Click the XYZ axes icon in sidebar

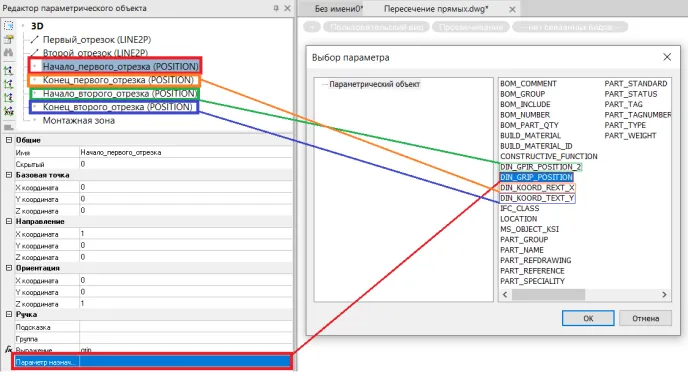(x=8, y=111)
